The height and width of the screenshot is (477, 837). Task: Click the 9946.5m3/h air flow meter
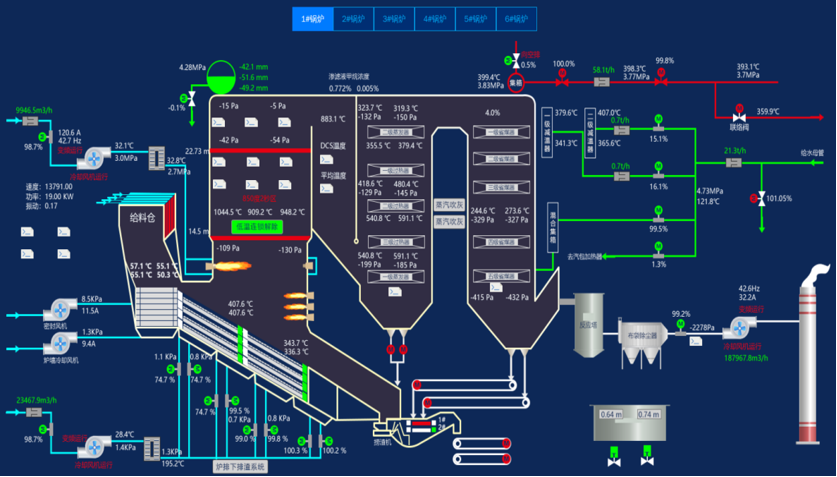(x=30, y=121)
